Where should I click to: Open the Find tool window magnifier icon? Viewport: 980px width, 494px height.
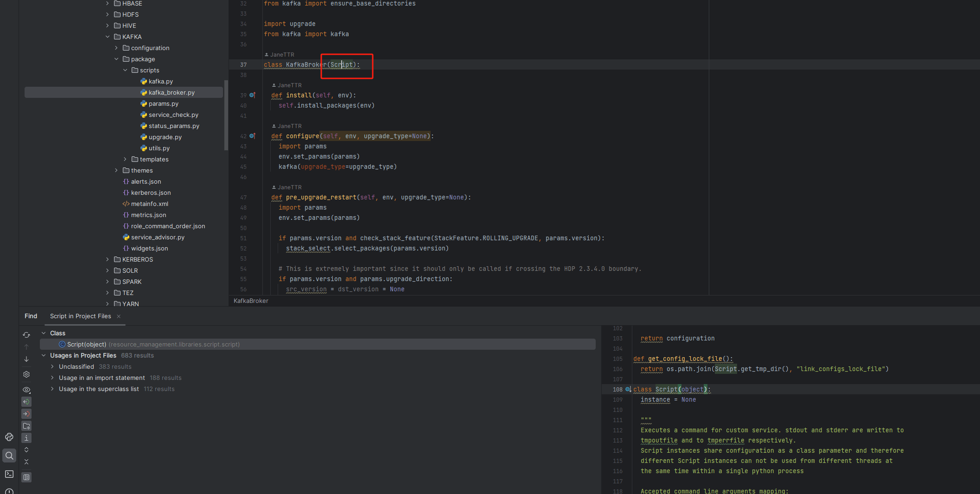tap(9, 456)
